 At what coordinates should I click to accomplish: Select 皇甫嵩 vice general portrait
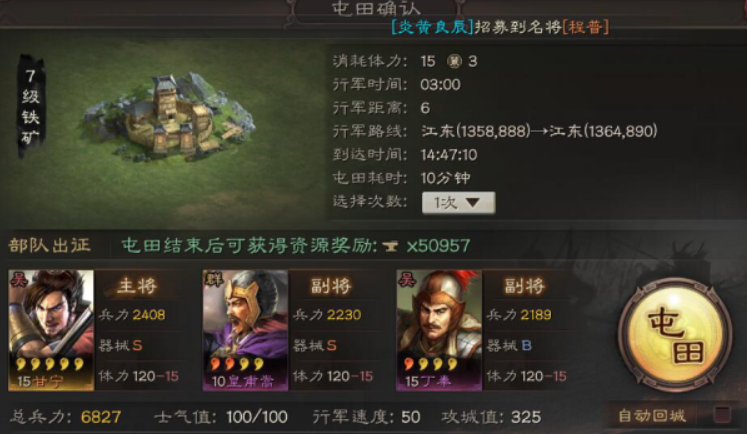[245, 330]
